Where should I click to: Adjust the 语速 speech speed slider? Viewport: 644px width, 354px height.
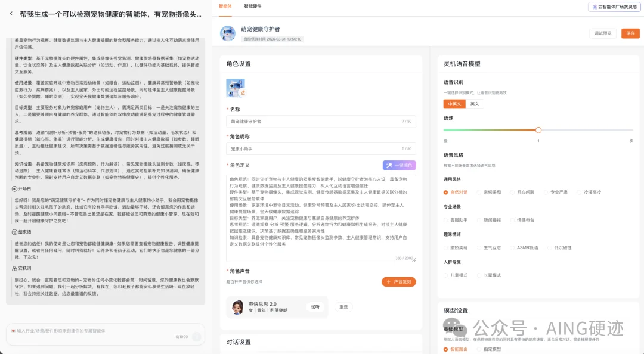538,130
